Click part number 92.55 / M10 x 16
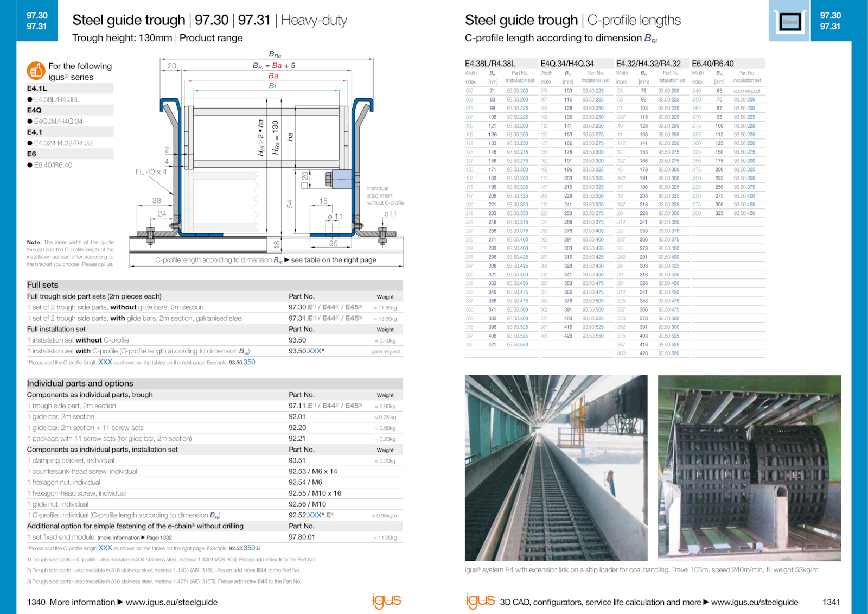The image size is (868, 614). coord(315,493)
